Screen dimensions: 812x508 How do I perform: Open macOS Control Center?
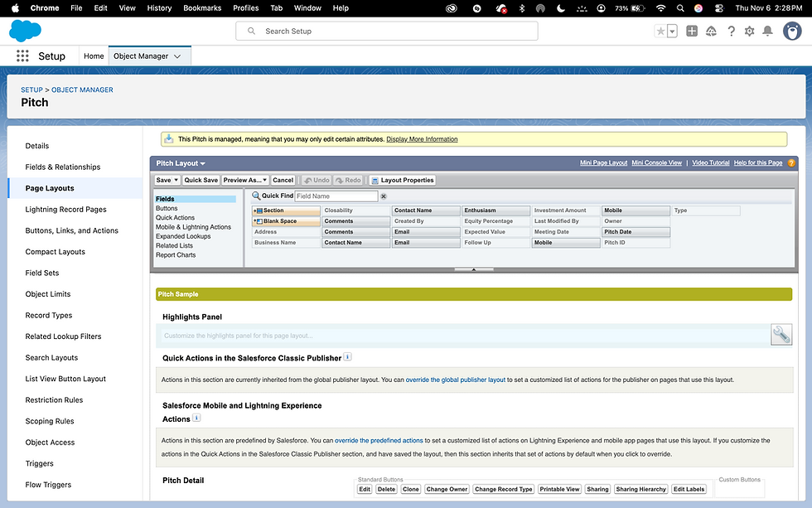click(x=719, y=8)
